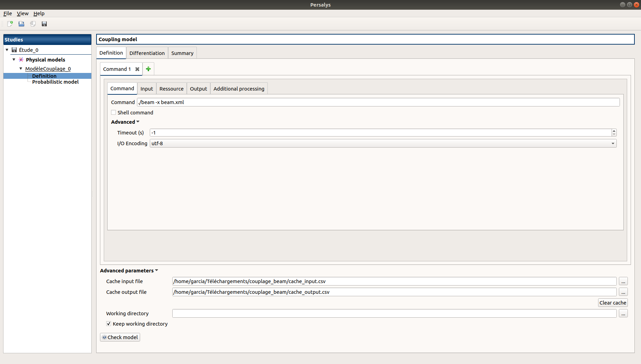Click the Open study toolbar icon
Image resolution: width=641 pixels, height=364 pixels.
coord(21,24)
